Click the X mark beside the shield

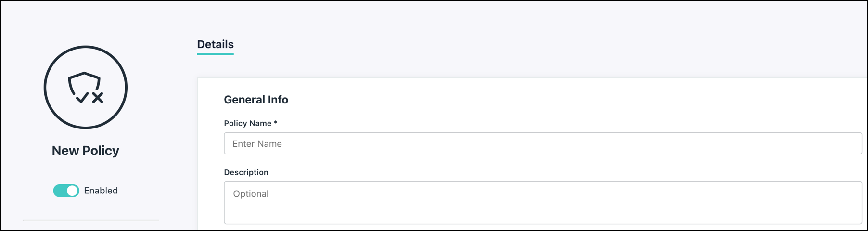[98, 98]
